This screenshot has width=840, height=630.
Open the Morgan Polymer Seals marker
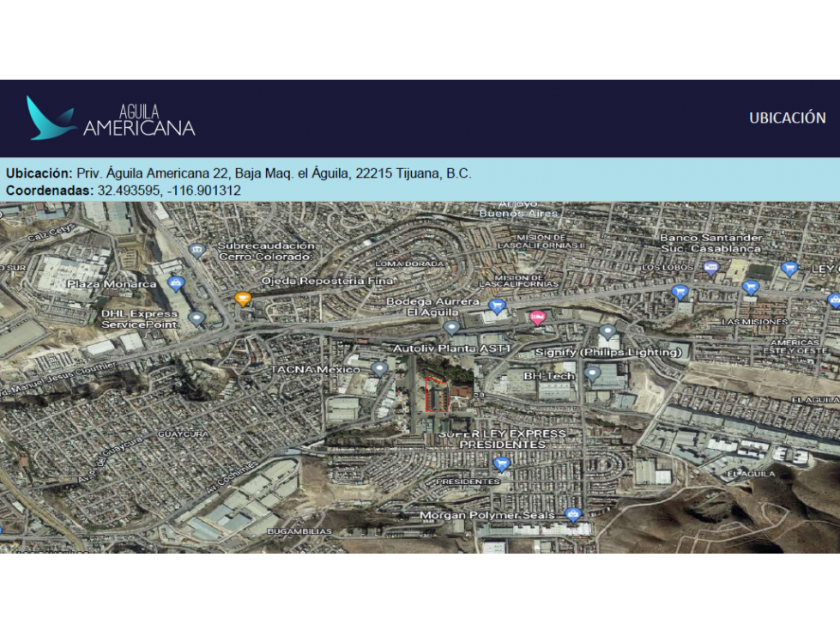572,515
